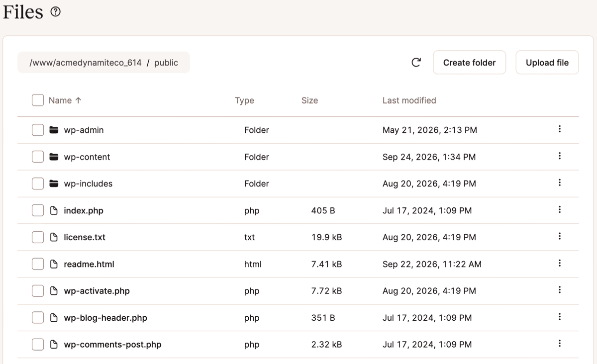
Task: Check the wp-blog-header.php row checkbox
Action: [38, 318]
